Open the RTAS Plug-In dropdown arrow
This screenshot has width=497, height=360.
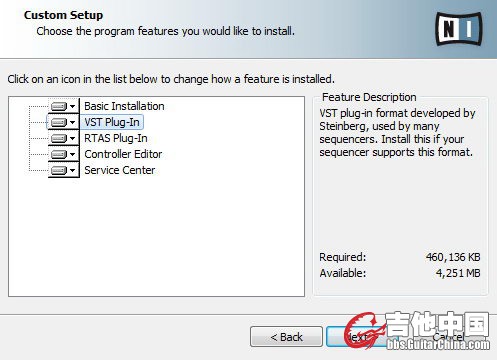tap(72, 139)
